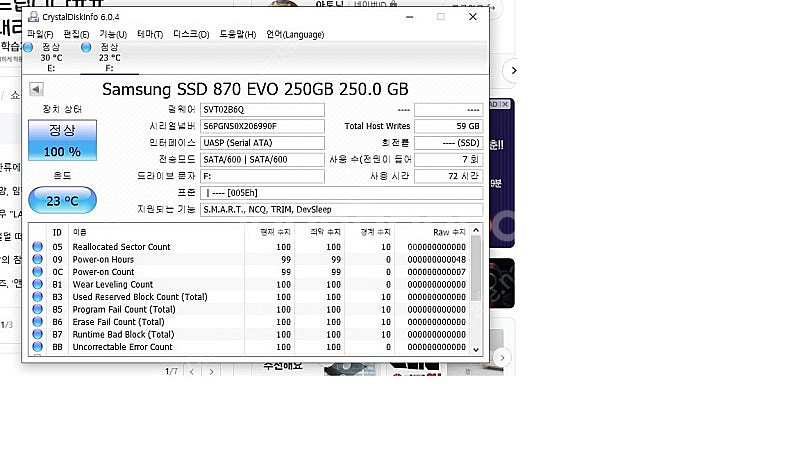The height and width of the screenshot is (450, 800).
Task: Select the Wear Leveling Count attribute name
Action: (113, 284)
